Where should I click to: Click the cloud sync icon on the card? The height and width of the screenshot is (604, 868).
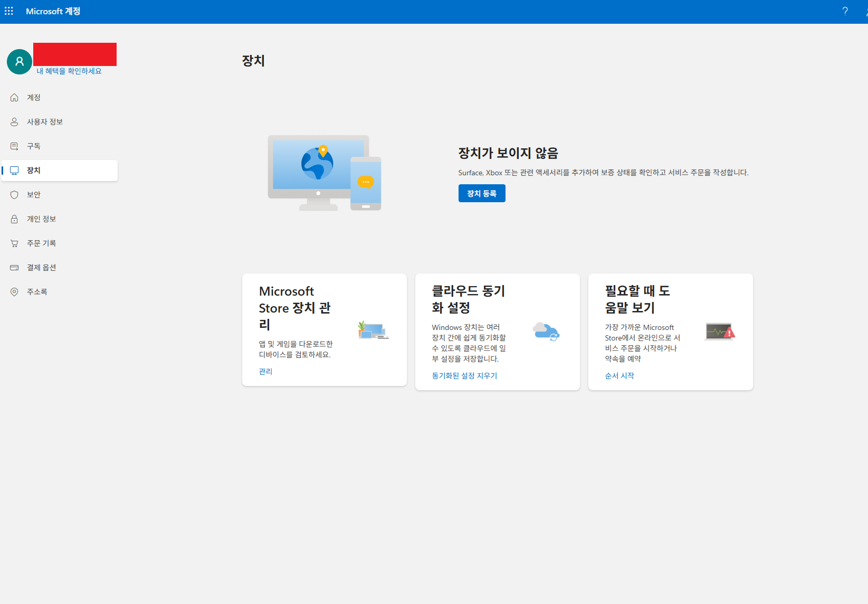coord(546,332)
